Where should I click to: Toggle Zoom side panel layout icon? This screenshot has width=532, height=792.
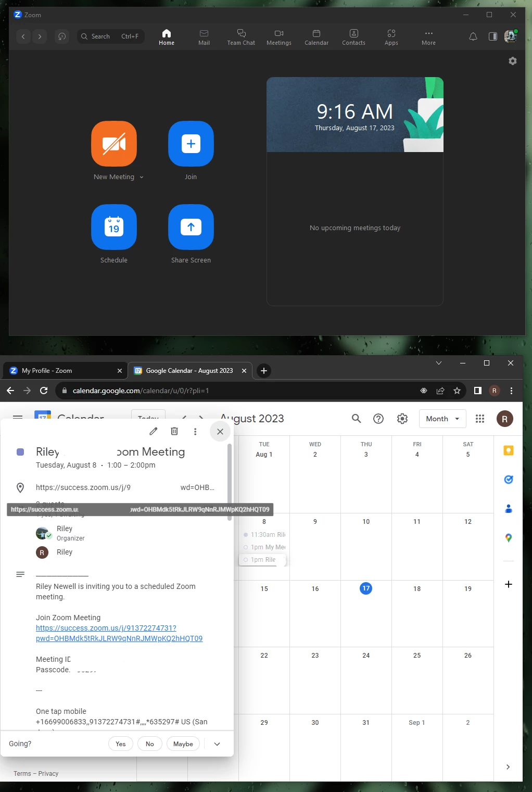[493, 36]
